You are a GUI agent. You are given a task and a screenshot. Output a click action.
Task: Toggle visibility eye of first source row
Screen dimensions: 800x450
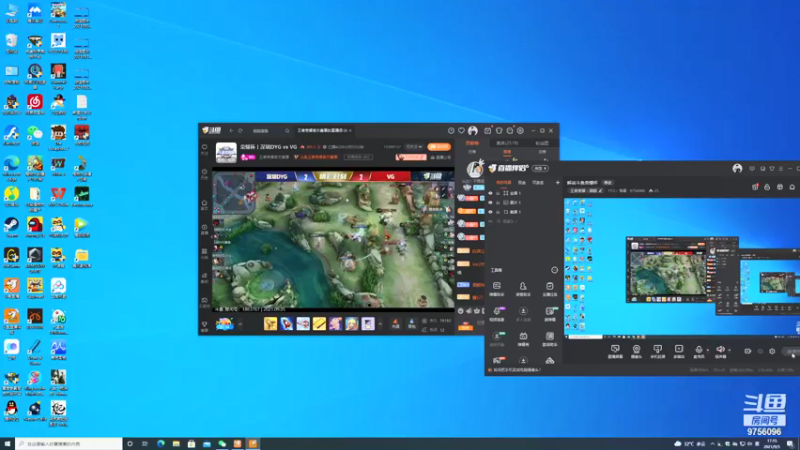(x=490, y=193)
